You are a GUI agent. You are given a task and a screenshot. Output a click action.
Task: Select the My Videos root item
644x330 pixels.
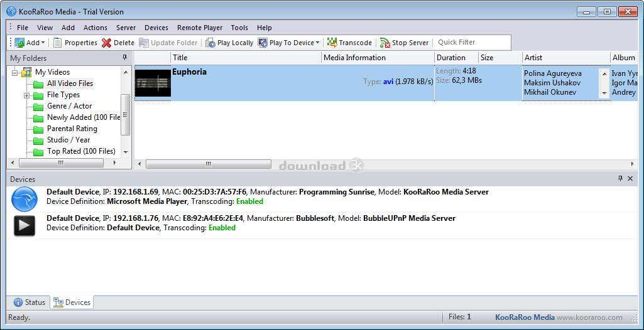(53, 72)
